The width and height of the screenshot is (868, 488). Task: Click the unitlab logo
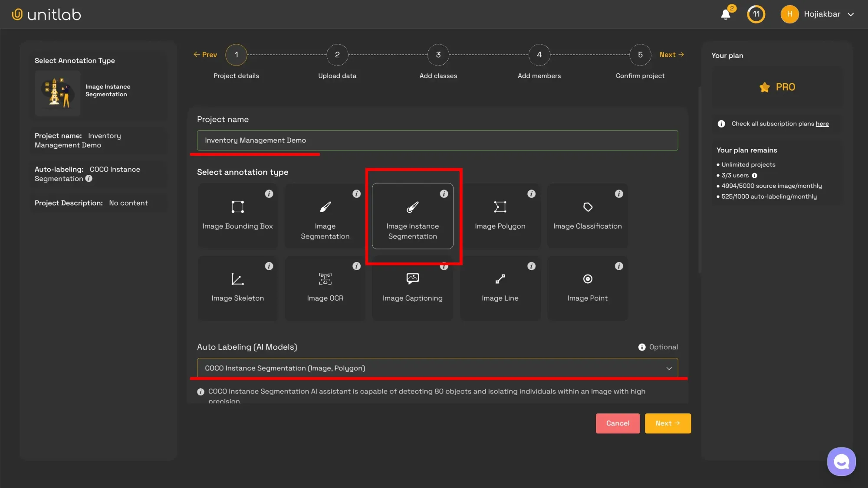pyautogui.click(x=46, y=14)
